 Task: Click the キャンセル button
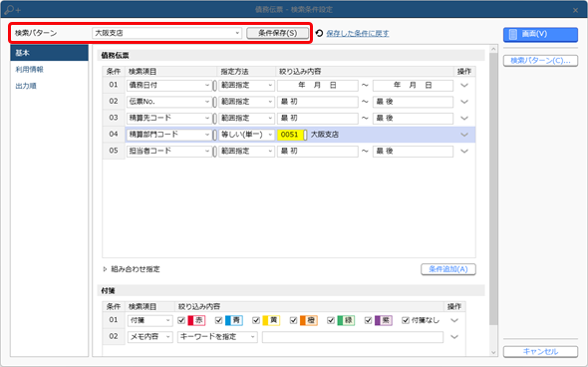[540, 352]
